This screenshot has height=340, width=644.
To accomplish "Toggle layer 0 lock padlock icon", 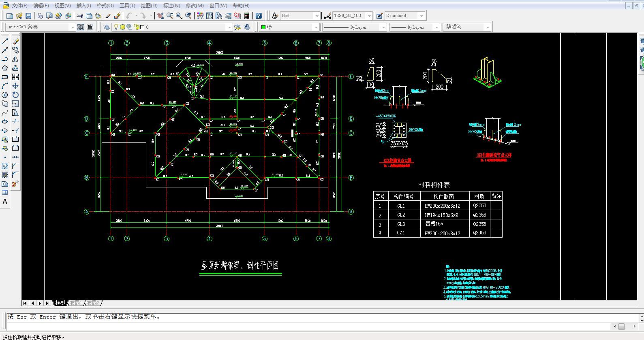I will (x=136, y=27).
